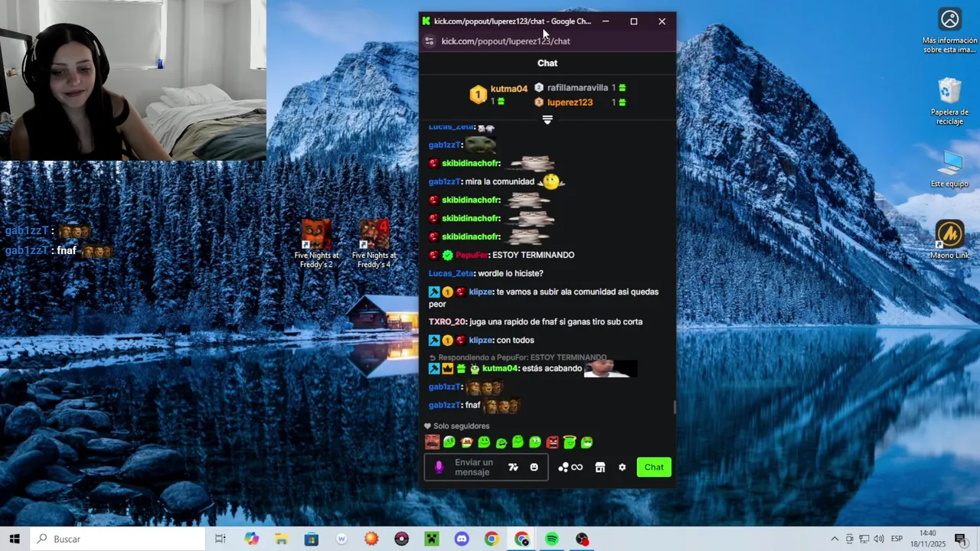Open the Papelera de reciclaje desktop icon
The image size is (980, 551).
pos(949,101)
